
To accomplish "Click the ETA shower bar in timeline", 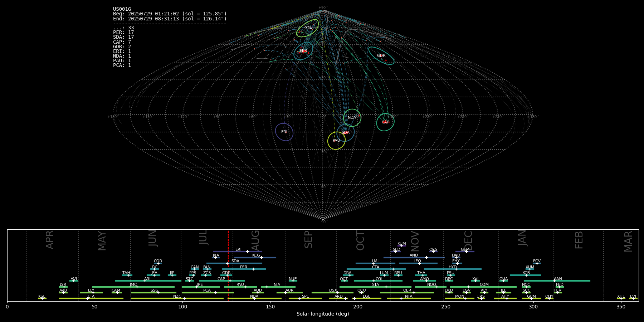I will 91,298.
